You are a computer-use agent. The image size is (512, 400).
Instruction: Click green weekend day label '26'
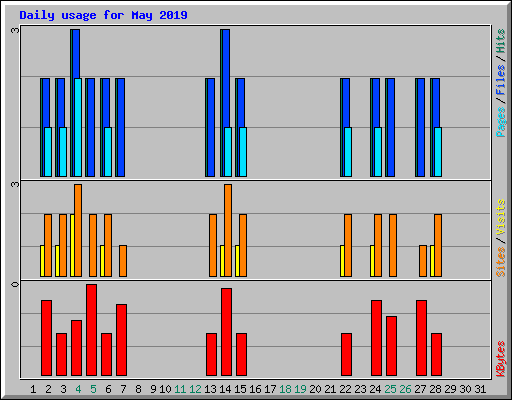click(x=405, y=389)
